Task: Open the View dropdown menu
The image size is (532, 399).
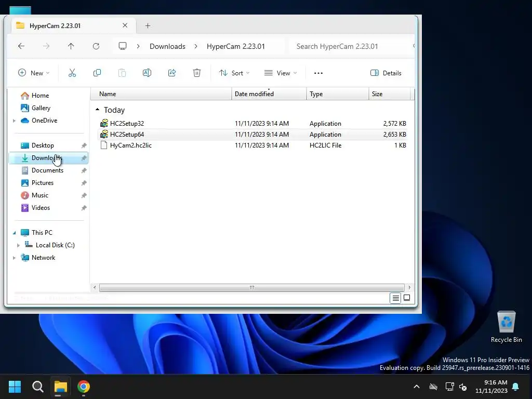Action: tap(280, 73)
